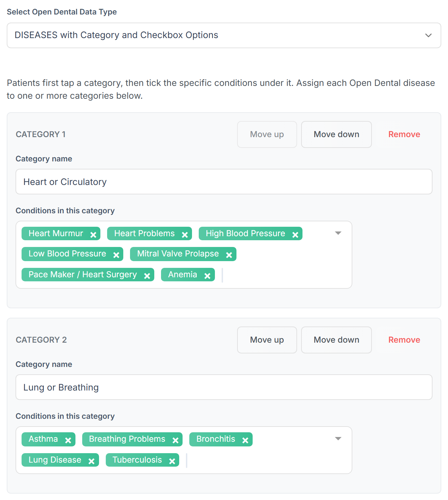Click the Mitral Valve Prolapse tag label

178,254
